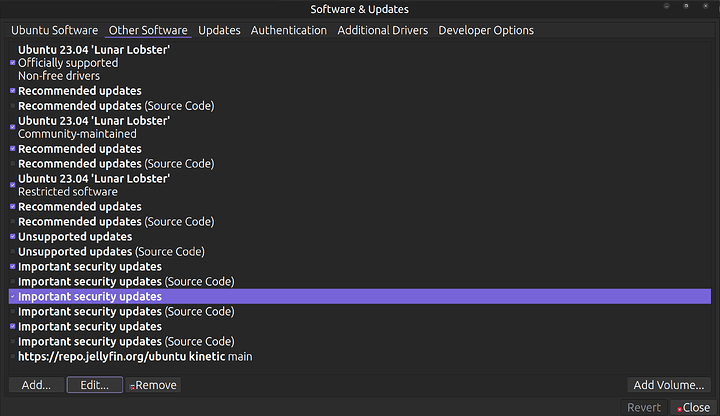720x416 pixels.
Task: Click the red icon on Close
Action: 679,408
